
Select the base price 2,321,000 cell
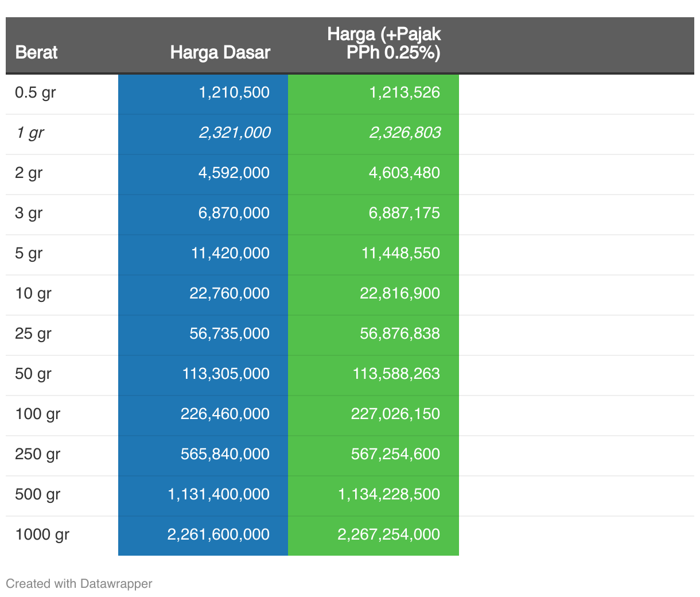234,133
